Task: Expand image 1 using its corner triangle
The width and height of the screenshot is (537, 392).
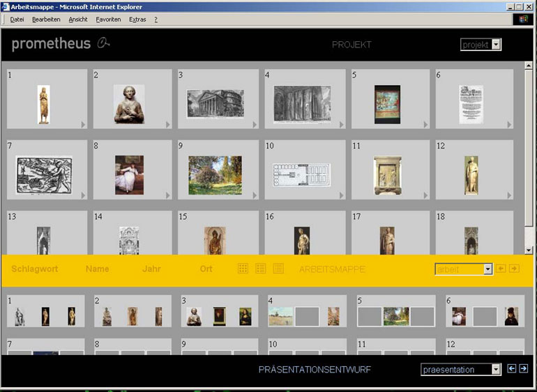Action: pos(83,125)
